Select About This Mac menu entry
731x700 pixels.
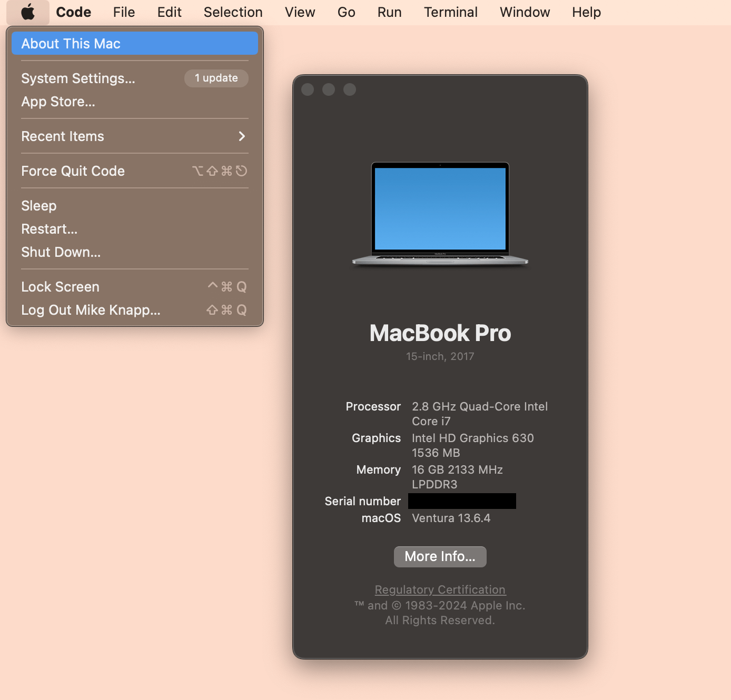coord(135,44)
